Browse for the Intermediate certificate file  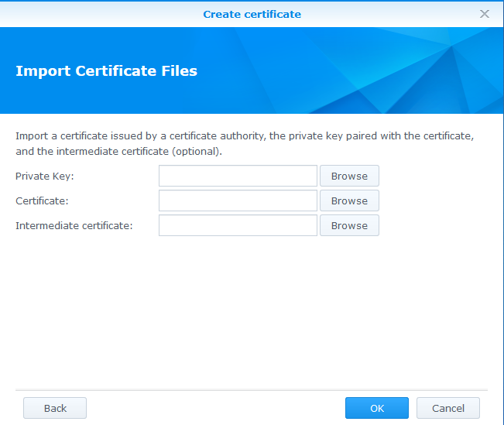pos(349,225)
